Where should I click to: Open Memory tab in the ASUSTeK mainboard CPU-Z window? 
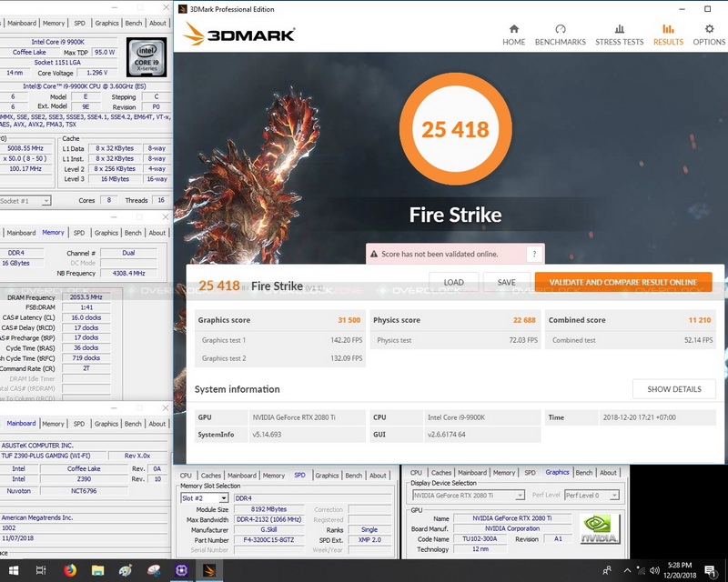click(53, 424)
